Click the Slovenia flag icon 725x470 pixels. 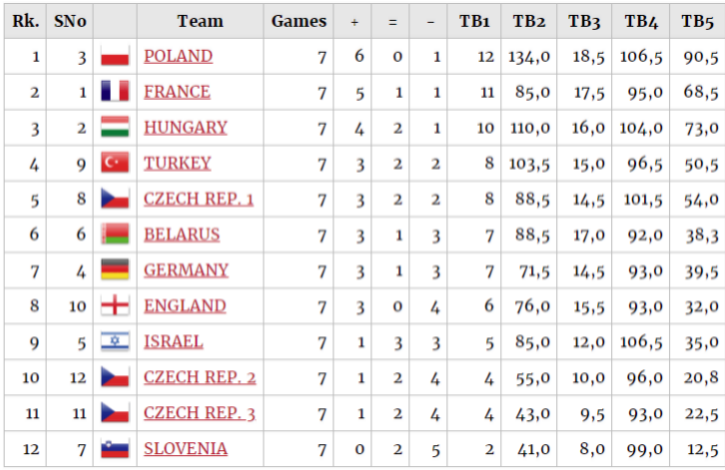[x=115, y=449]
